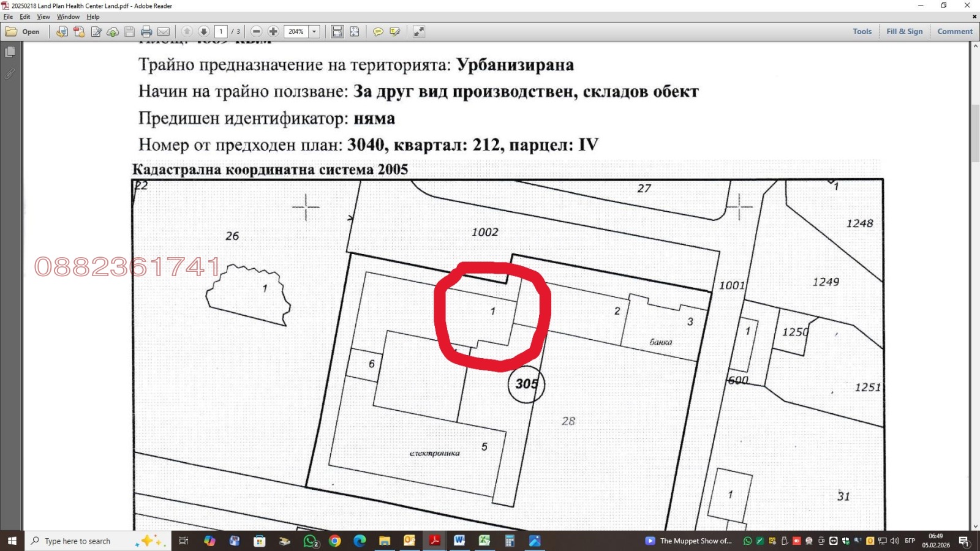Click the scrollbar up arrow
980x551 pixels.
(x=975, y=46)
